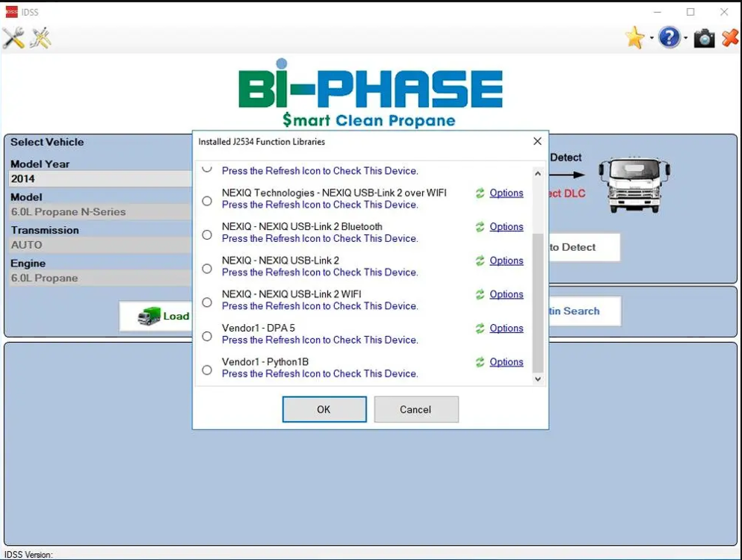This screenshot has height=560, width=742.
Task: Select NEXIQ USB-Link 2 over WIFI radio button
Action: [x=207, y=201]
